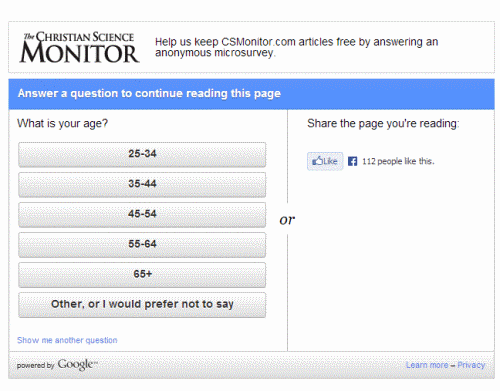Screen dimensions: 500x391
Task: Click Share the page you're reading heading
Action: (383, 123)
